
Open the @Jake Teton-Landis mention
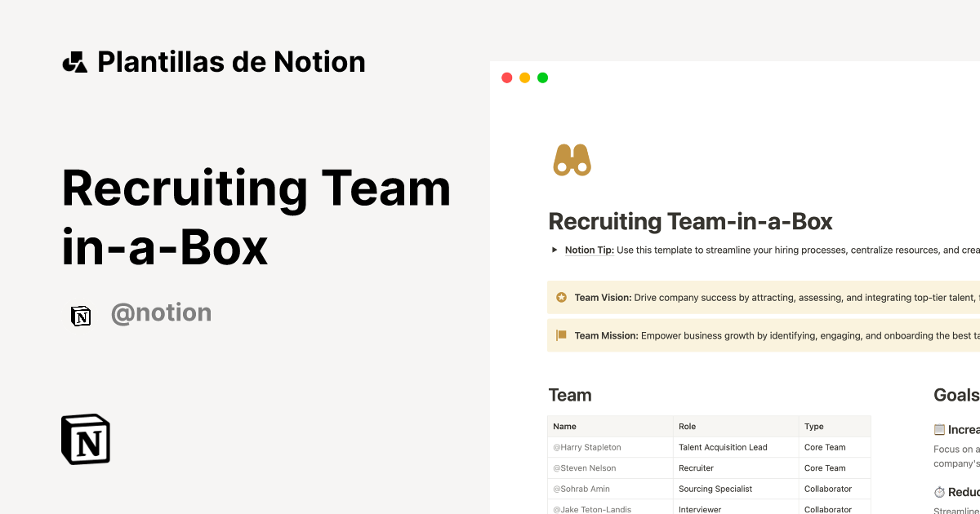591,508
